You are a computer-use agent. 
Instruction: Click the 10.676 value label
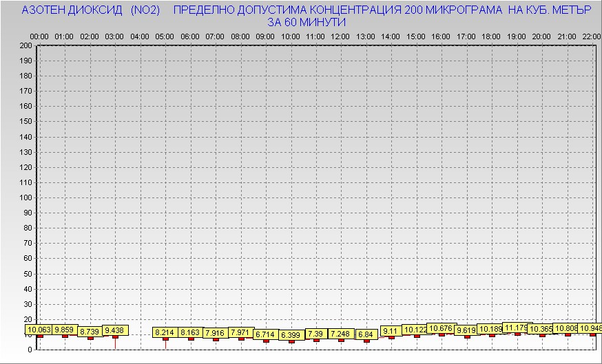tap(441, 328)
